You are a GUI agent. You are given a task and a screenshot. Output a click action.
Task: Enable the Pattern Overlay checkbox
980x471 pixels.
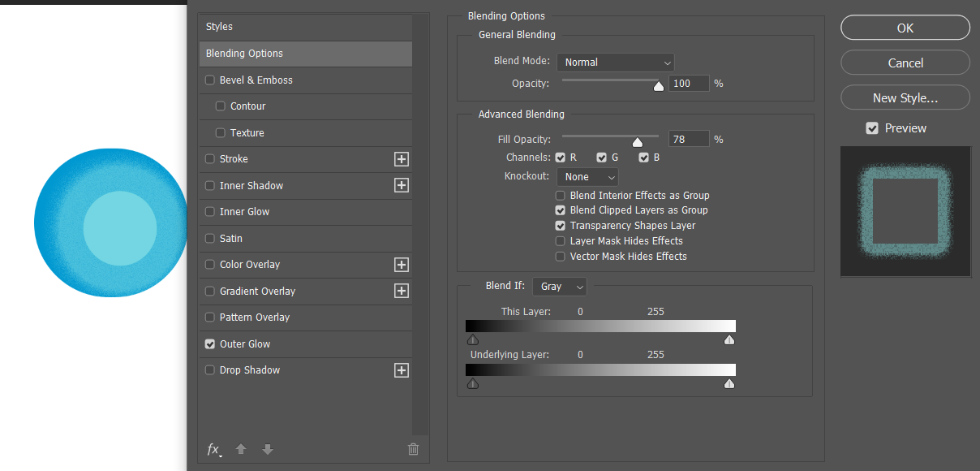point(210,318)
